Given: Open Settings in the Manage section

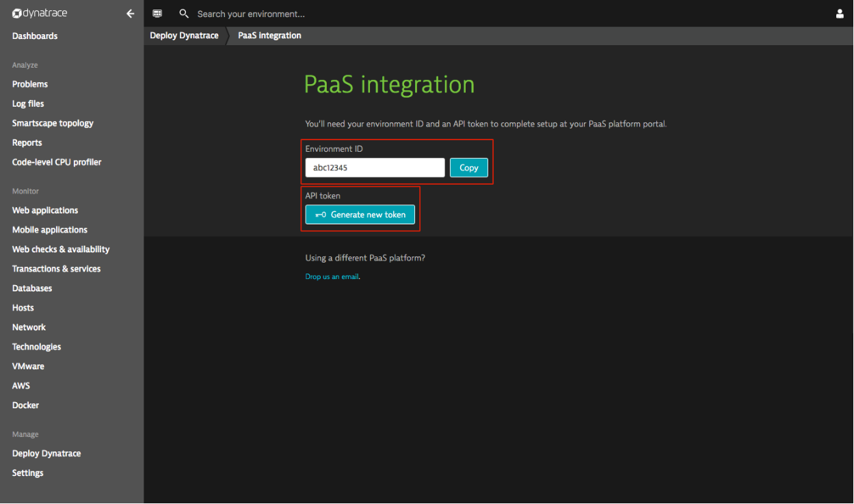Looking at the screenshot, I should [x=28, y=473].
